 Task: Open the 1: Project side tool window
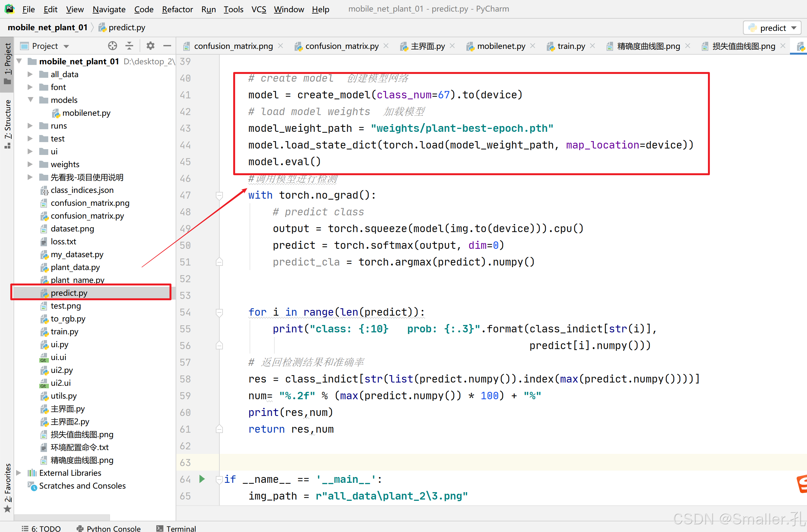pos(7,64)
